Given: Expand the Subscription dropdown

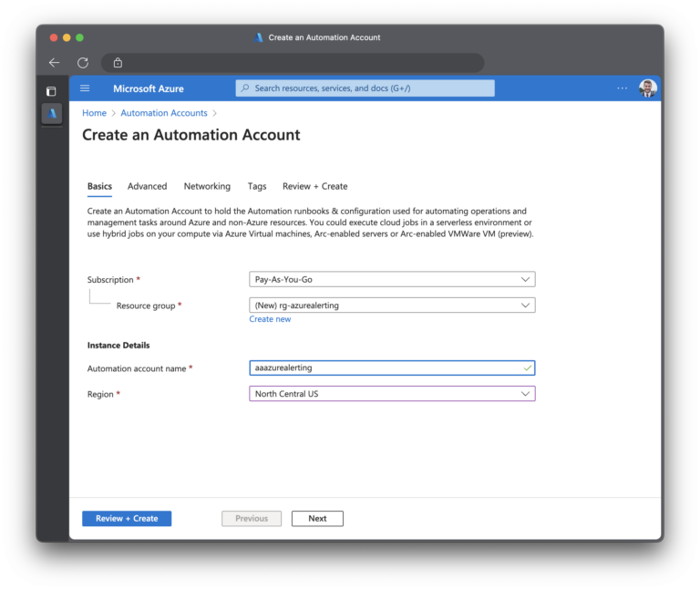Looking at the screenshot, I should (392, 280).
